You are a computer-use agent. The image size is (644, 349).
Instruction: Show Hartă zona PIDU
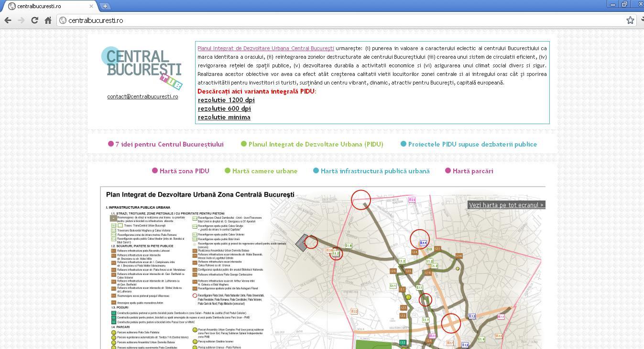pyautogui.click(x=181, y=171)
